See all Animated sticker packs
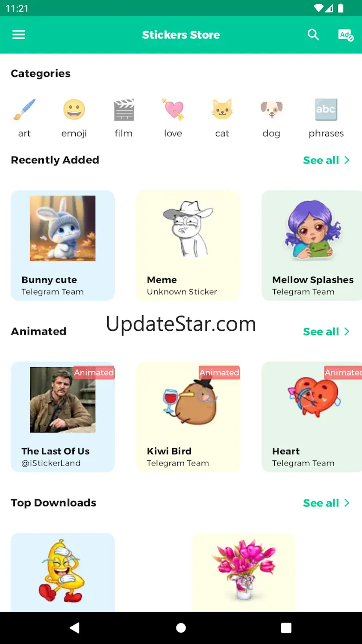Screen dimensions: 362x644 [x=326, y=332]
